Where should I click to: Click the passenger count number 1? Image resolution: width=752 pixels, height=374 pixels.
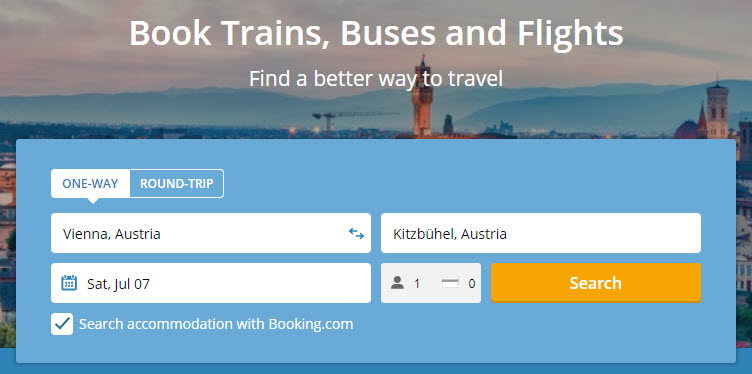coord(417,284)
